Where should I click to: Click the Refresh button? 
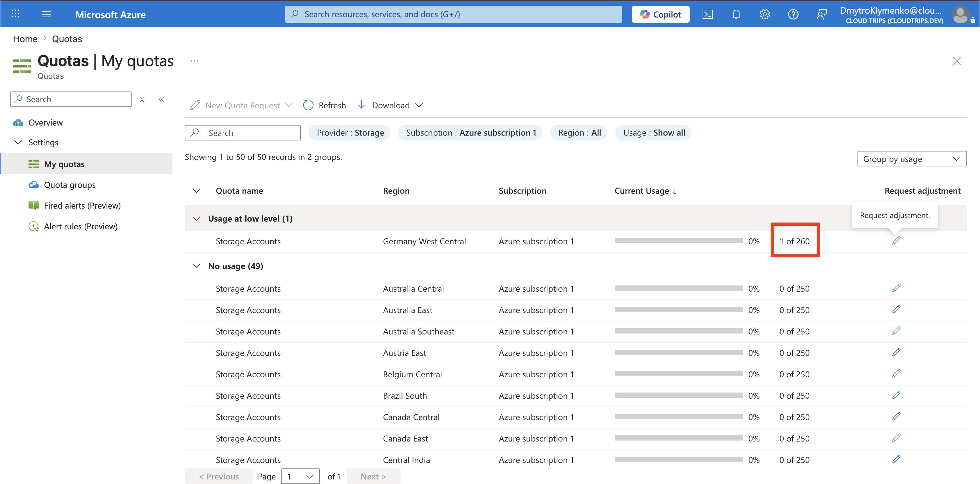pos(324,105)
